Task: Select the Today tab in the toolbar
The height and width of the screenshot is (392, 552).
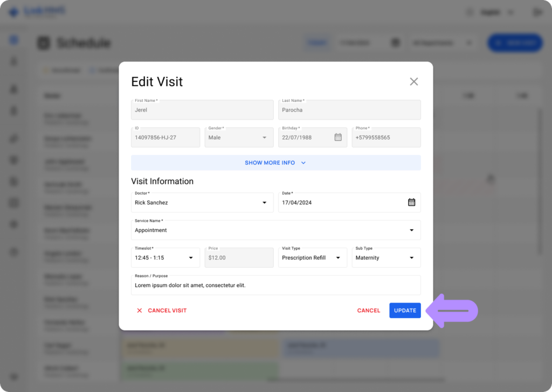Action: [x=318, y=41]
